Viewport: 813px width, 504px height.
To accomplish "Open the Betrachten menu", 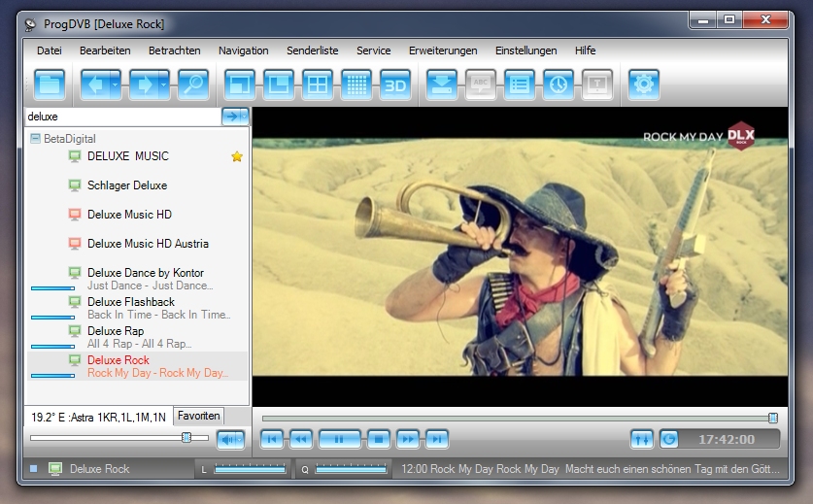I will [x=175, y=50].
